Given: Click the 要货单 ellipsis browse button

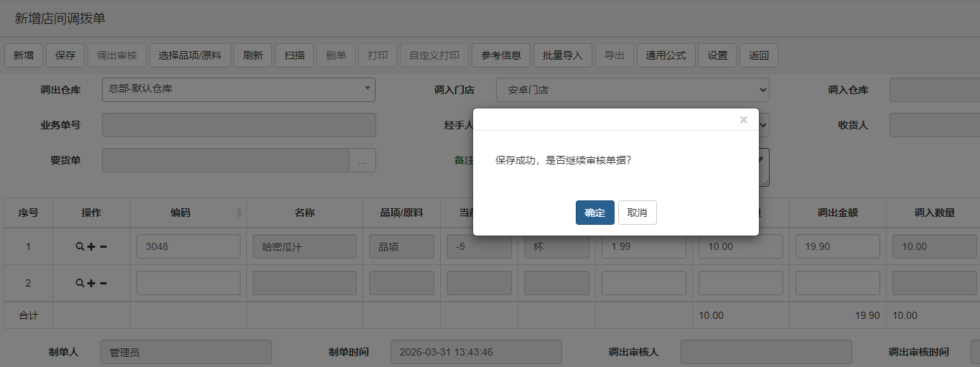Looking at the screenshot, I should tap(362, 160).
